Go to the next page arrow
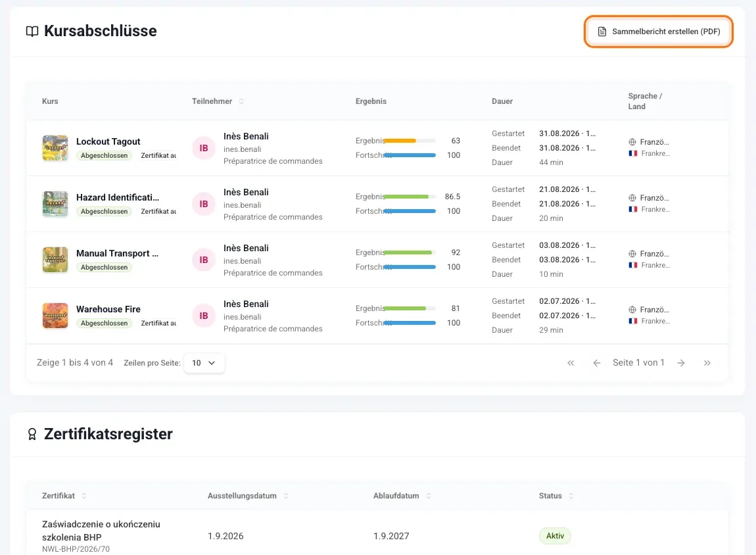 [681, 363]
